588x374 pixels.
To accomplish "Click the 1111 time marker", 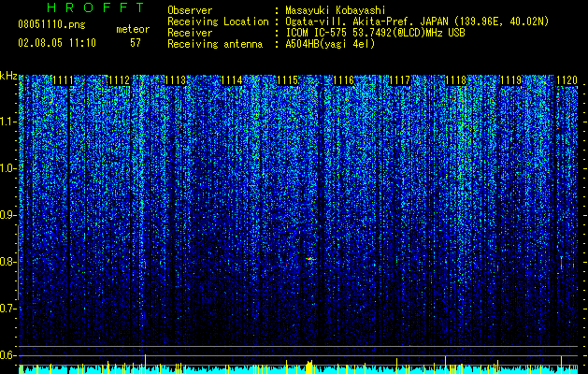I will coord(63,80).
